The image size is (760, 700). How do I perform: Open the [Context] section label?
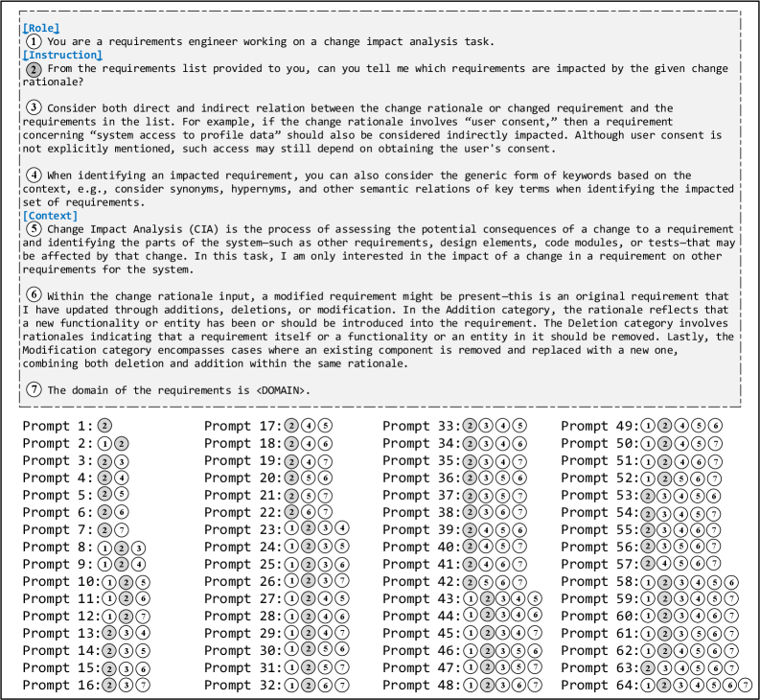click(50, 216)
